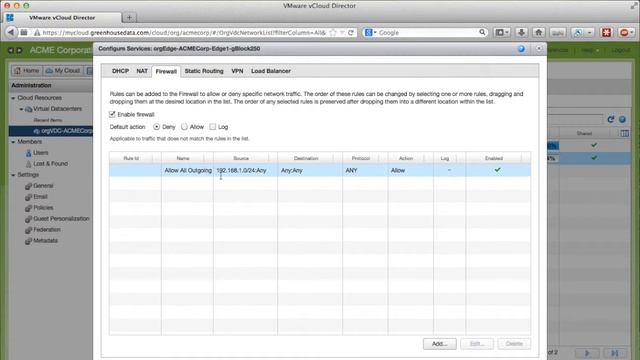
Task: Collapse Settings section in sidebar
Action: point(13,175)
